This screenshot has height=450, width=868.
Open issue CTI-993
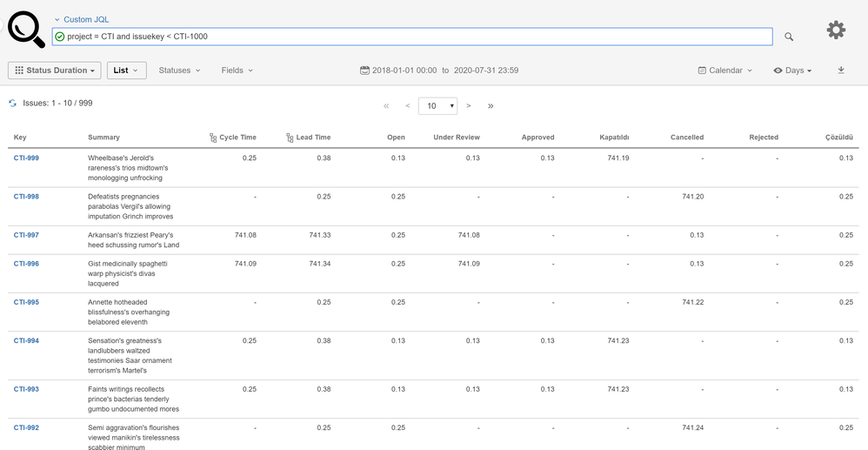click(26, 389)
